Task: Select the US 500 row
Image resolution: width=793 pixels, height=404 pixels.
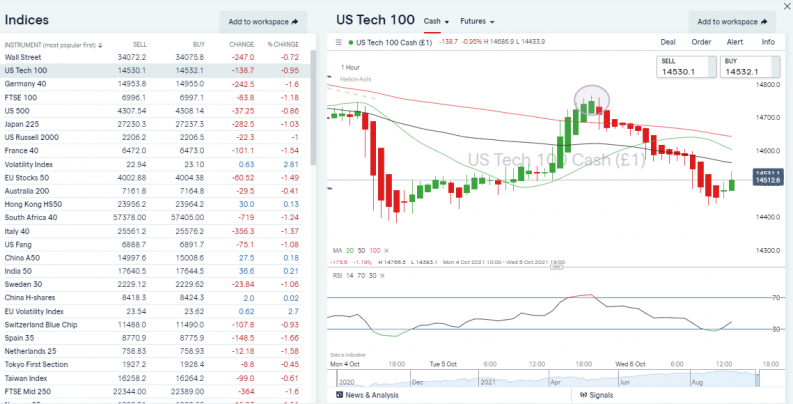Action: coord(153,111)
